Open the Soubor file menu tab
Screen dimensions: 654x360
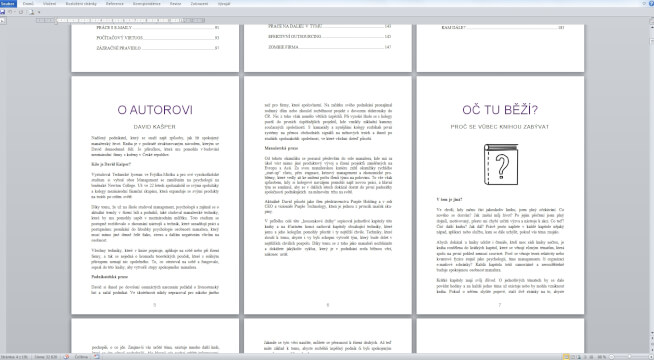(8, 4)
